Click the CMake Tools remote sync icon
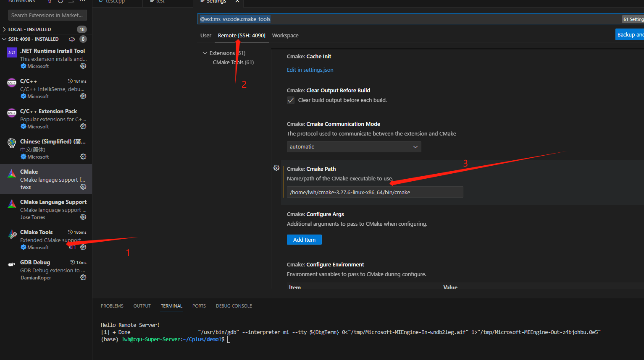Image resolution: width=644 pixels, height=360 pixels. [x=72, y=247]
